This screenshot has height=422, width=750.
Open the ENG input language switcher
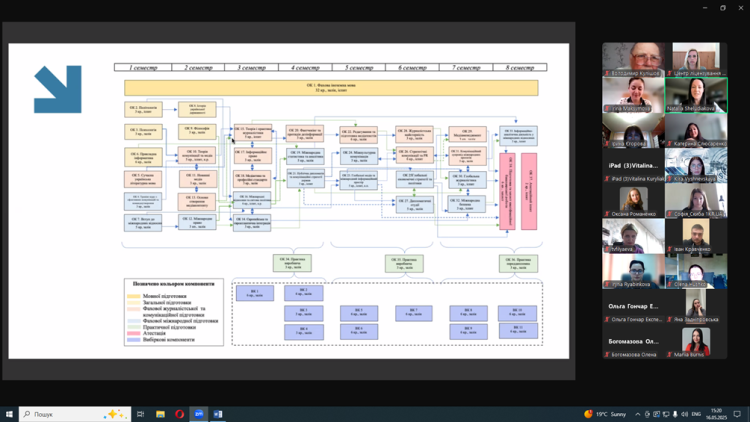(696, 414)
